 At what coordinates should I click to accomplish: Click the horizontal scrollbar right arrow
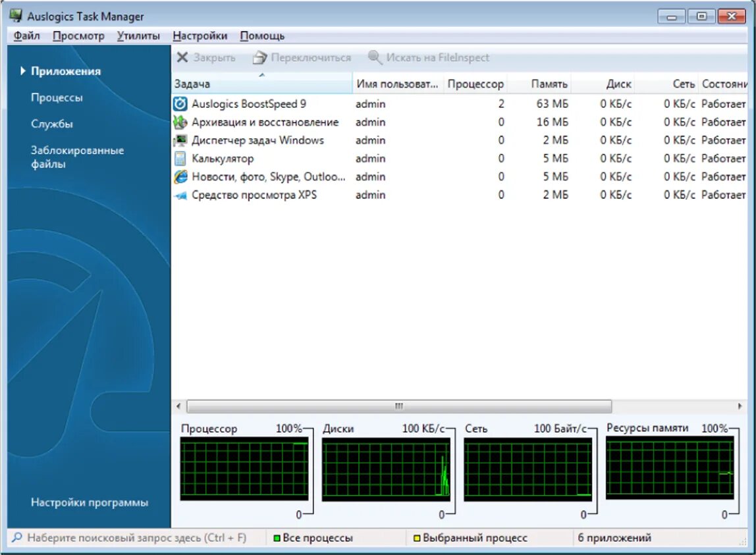pyautogui.click(x=740, y=406)
